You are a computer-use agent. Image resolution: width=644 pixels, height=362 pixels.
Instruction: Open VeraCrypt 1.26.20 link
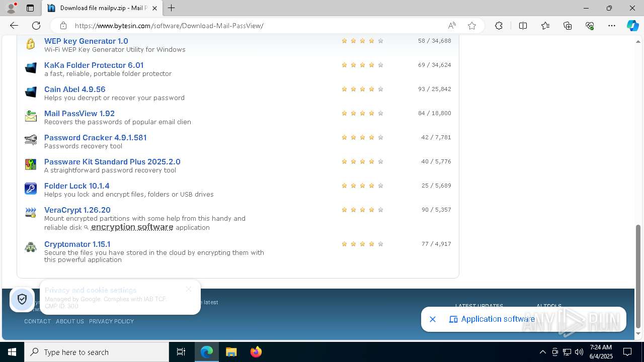coord(77,210)
